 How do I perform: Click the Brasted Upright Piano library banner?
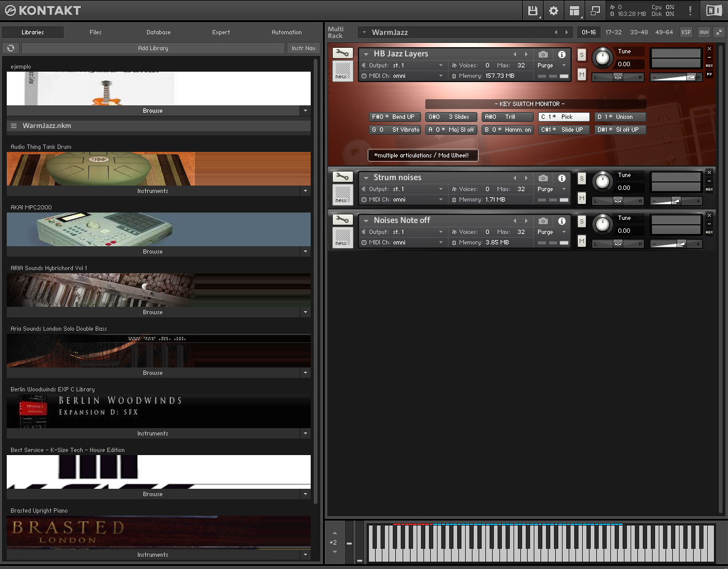159,532
